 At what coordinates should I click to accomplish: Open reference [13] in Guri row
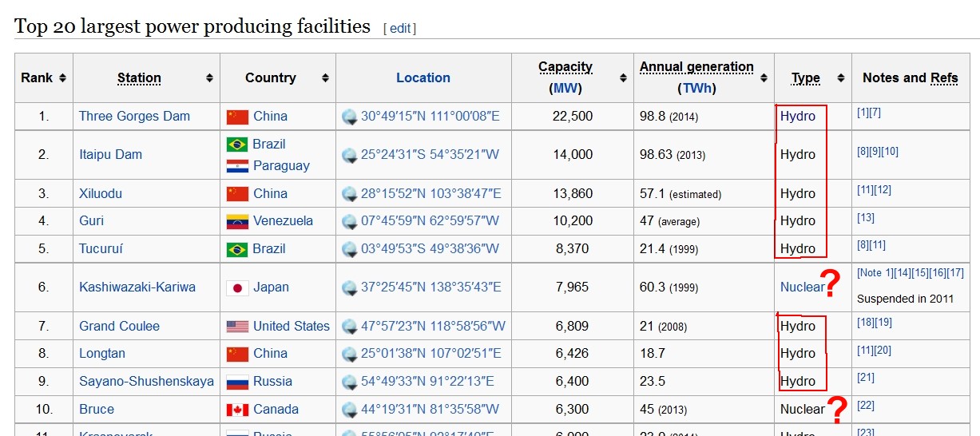tap(866, 217)
